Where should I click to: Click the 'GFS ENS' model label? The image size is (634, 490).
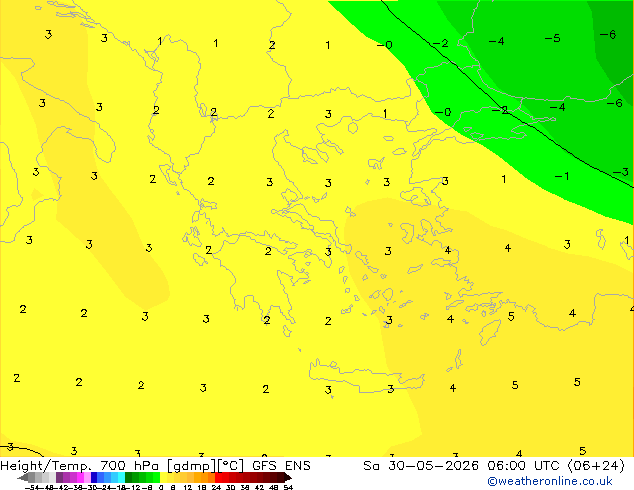pyautogui.click(x=281, y=466)
